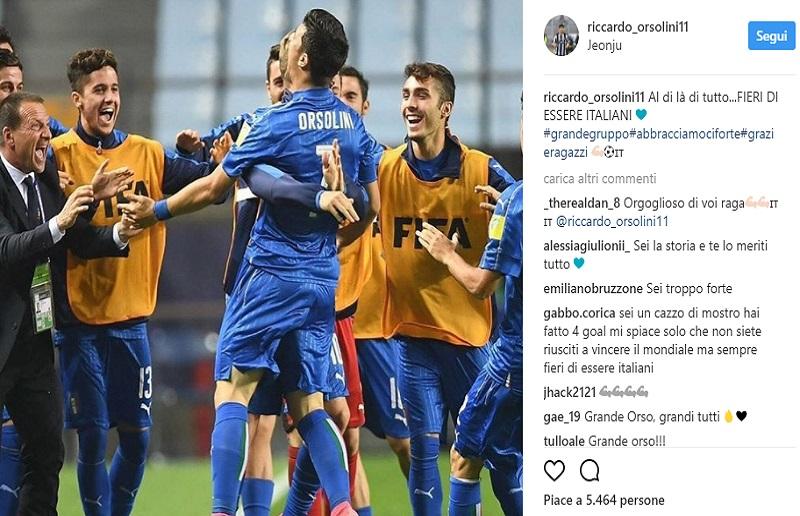Image resolution: width=800 pixels, height=516 pixels.
Task: Open jhack2121 commenter profile
Action: 569,392
